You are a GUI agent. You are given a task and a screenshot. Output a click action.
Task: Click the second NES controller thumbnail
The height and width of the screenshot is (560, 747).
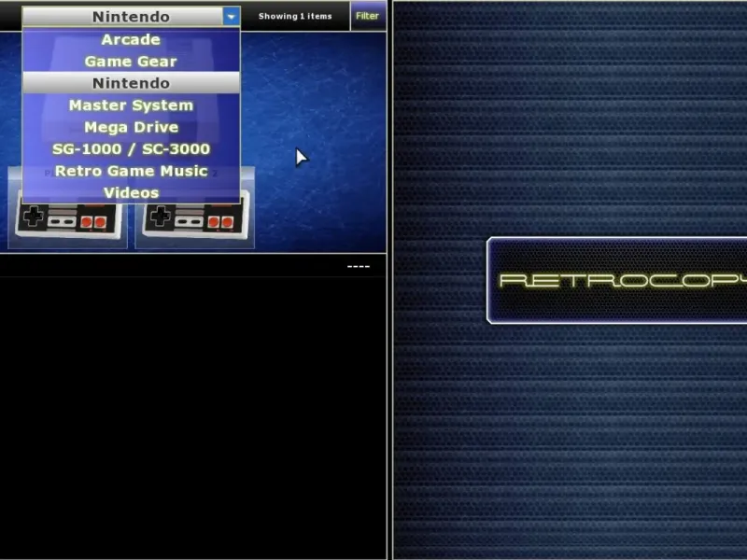[x=195, y=220]
